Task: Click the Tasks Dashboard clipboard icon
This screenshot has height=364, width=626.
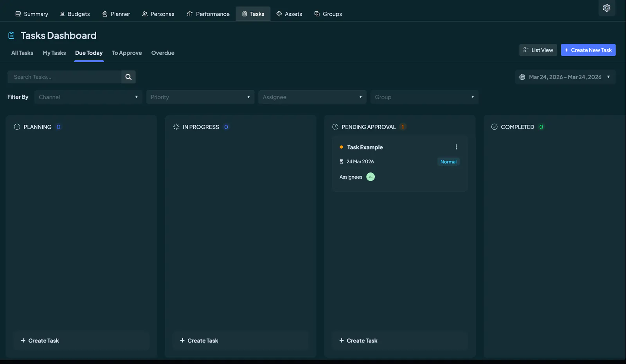Action: point(11,36)
